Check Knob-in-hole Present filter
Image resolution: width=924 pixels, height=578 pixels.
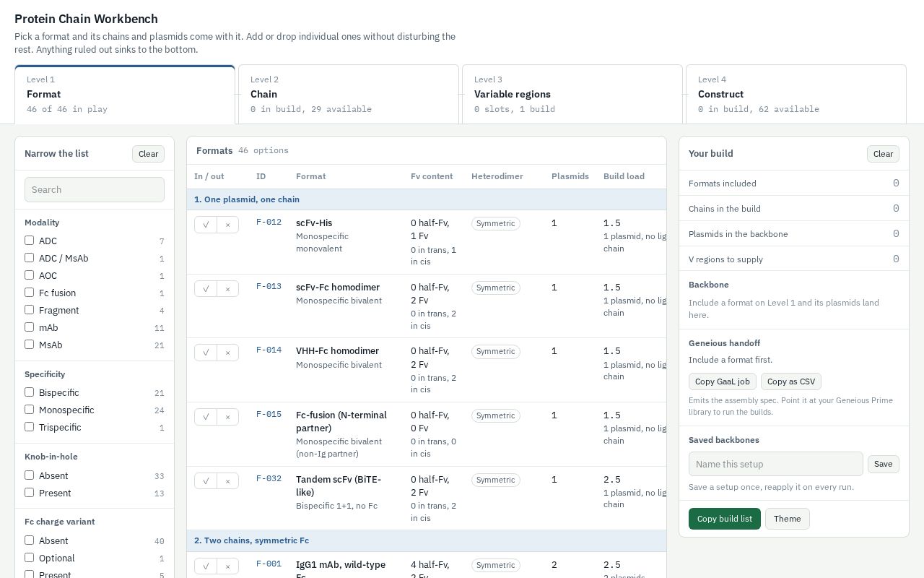[29, 492]
